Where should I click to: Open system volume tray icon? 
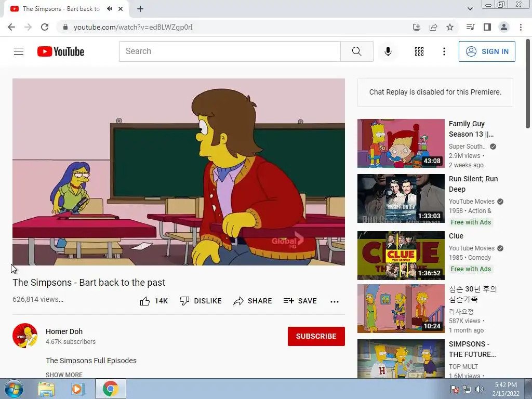pos(480,389)
